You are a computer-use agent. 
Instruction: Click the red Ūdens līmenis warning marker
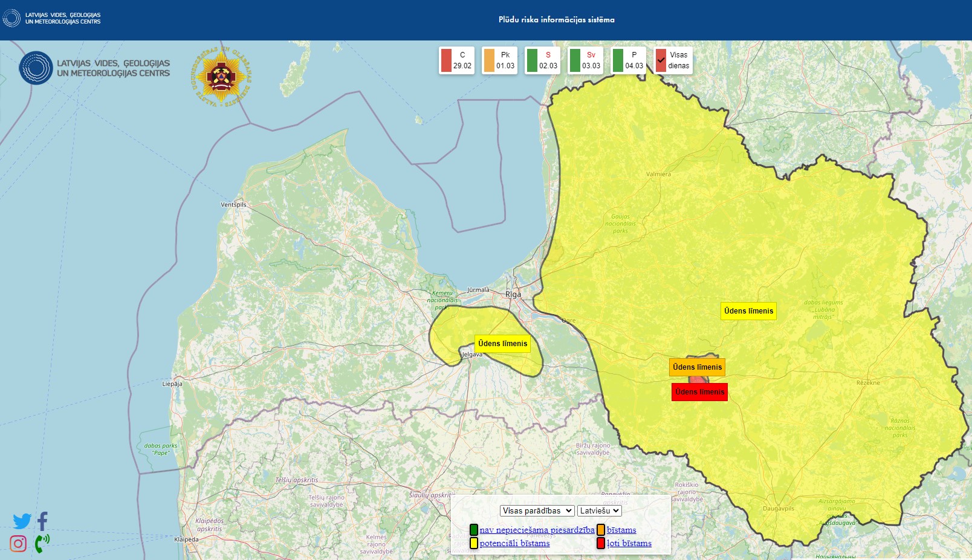click(x=699, y=392)
